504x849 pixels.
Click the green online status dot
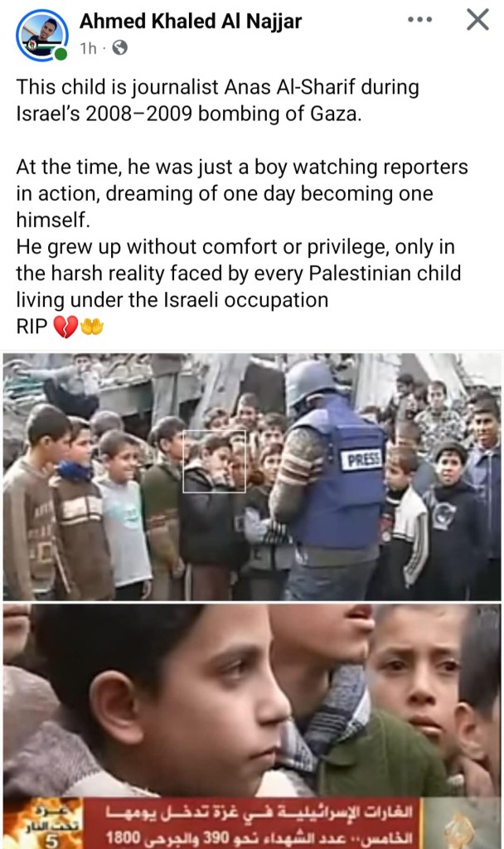pyautogui.click(x=61, y=54)
